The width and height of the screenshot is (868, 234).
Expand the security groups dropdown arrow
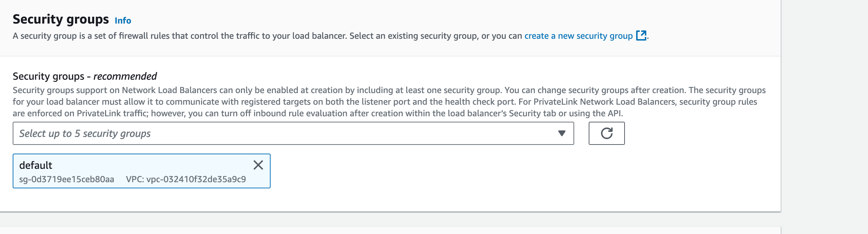pyautogui.click(x=562, y=133)
